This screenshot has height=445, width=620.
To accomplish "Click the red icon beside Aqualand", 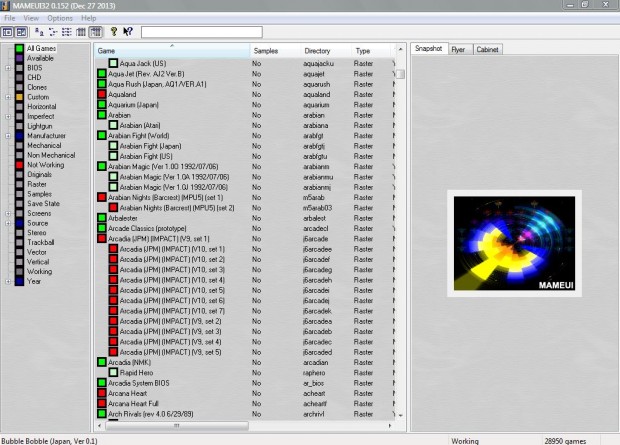I will [102, 95].
